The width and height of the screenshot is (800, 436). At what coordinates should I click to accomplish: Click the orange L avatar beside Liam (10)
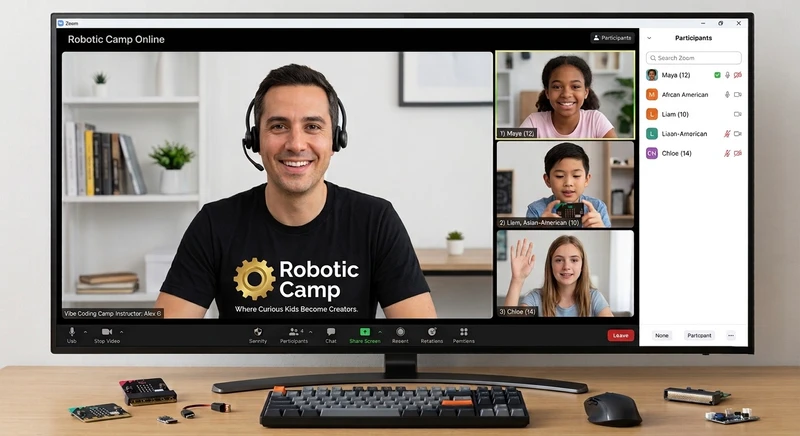[x=652, y=114]
